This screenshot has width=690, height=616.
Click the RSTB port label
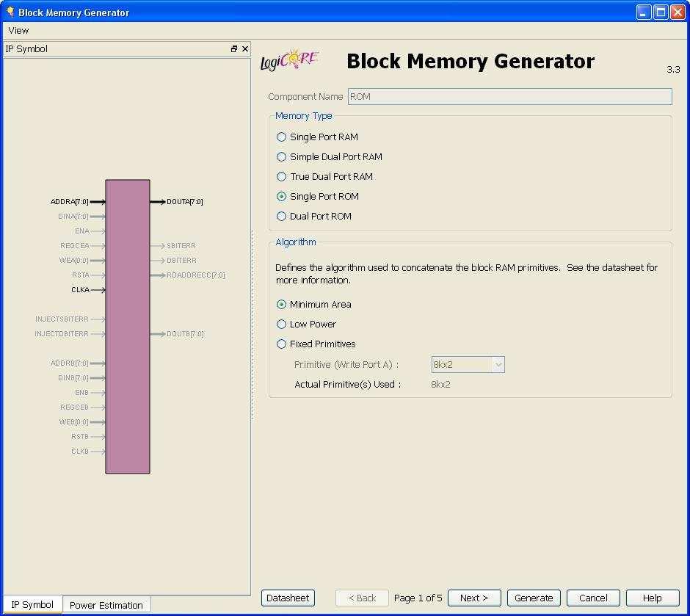tap(80, 436)
